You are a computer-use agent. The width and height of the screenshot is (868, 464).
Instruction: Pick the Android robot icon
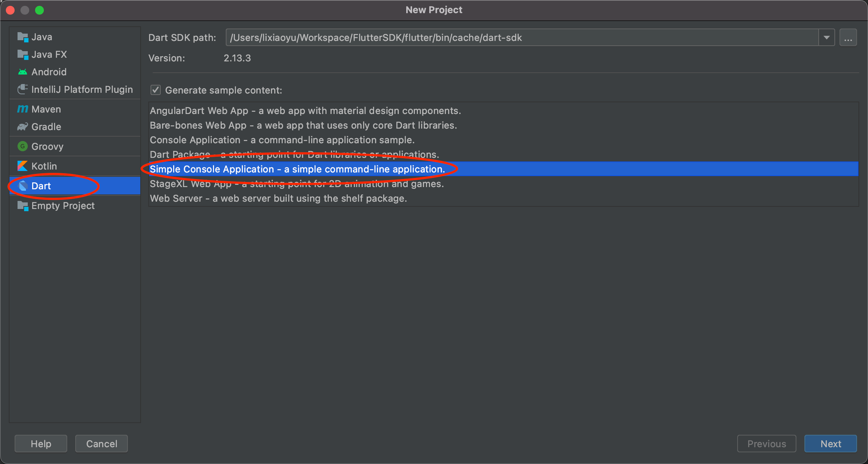23,72
